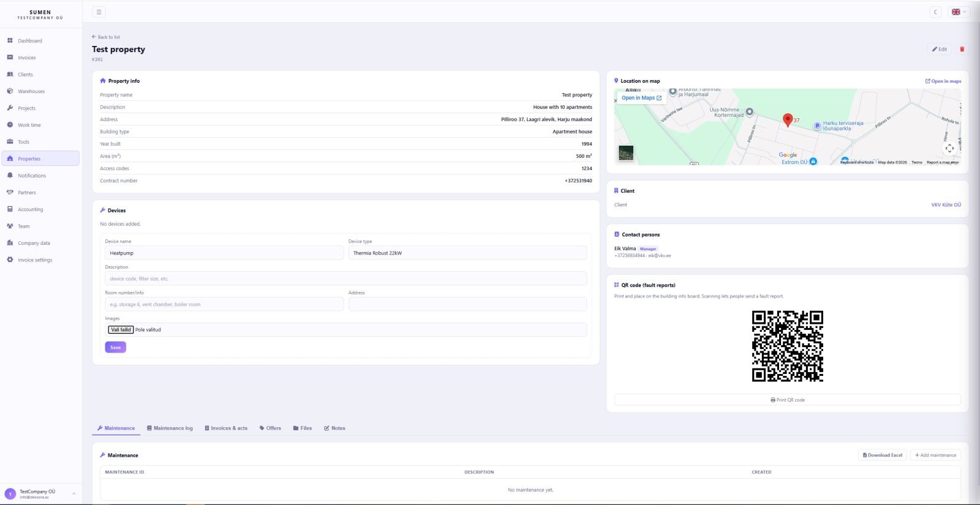This screenshot has height=505, width=980.
Task: Open Company data page
Action: (x=41, y=243)
